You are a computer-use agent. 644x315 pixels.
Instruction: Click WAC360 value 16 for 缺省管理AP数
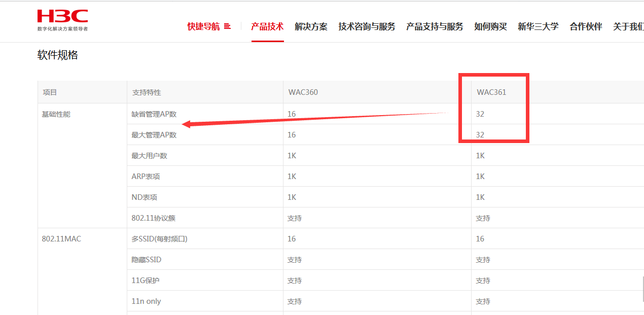click(x=292, y=114)
